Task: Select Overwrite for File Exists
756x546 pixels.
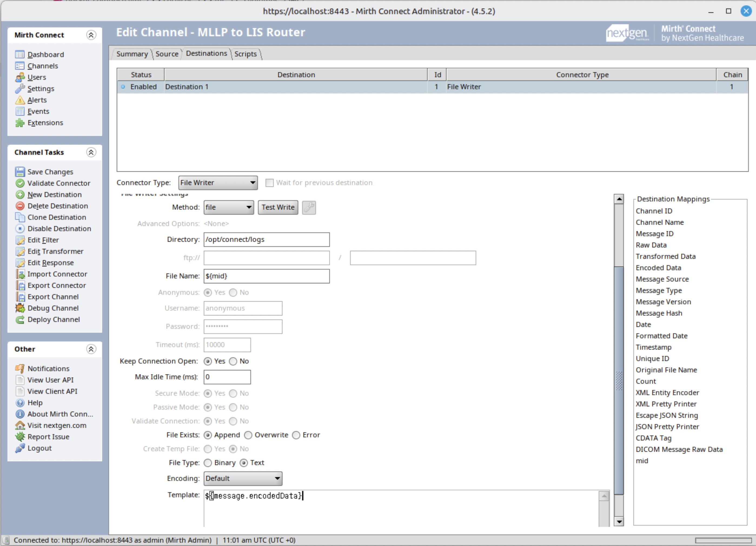Action: click(x=248, y=435)
